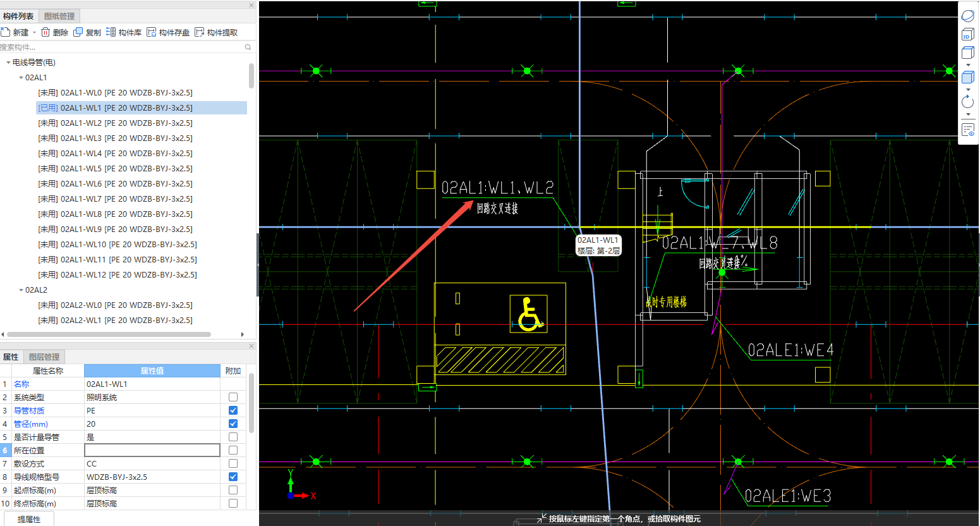Toggle 所在位置 附加 checkbox

[x=233, y=450]
